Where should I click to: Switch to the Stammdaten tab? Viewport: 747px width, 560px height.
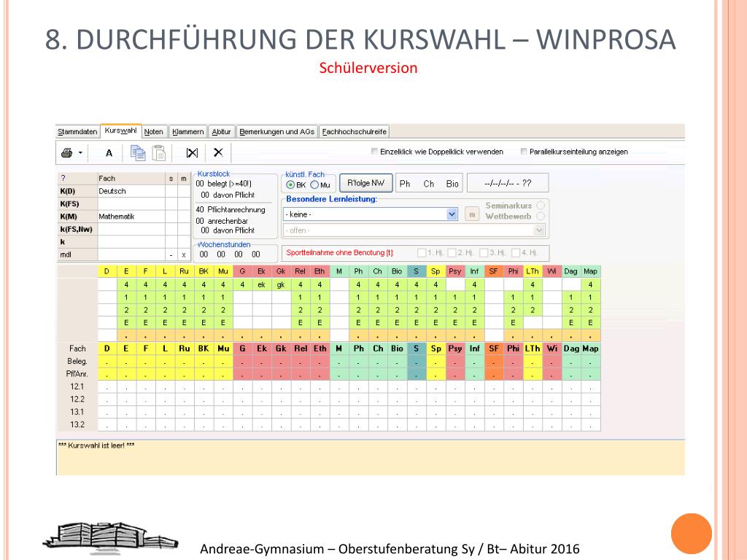point(77,132)
